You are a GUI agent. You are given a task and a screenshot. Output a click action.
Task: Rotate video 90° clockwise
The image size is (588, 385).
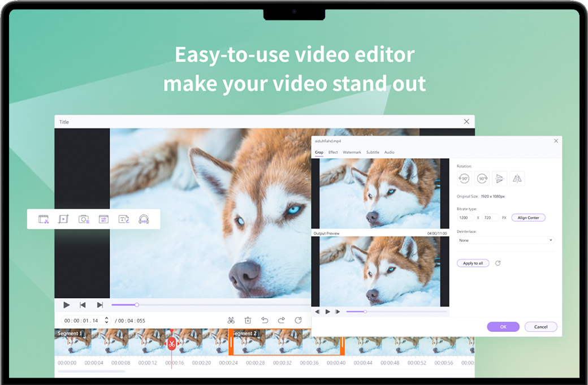[482, 179]
